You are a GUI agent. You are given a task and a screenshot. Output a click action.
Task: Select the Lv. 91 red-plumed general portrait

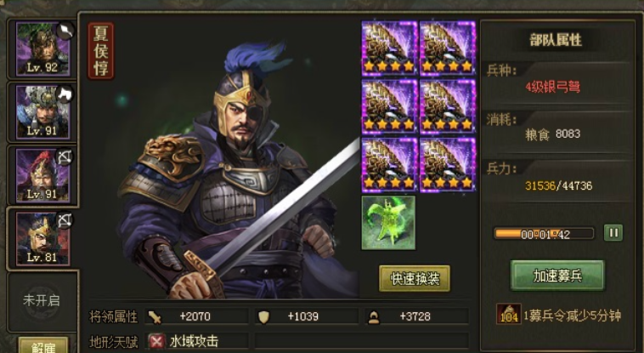42,176
